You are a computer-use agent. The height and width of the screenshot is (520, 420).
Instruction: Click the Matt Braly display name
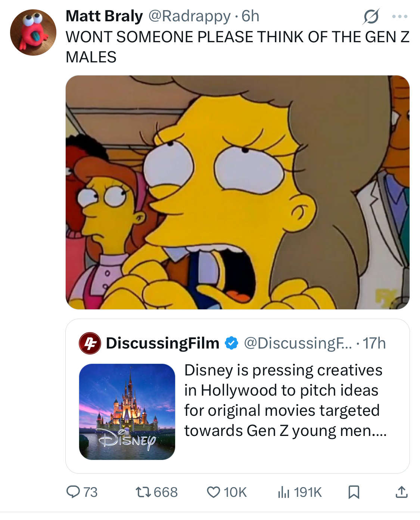pos(104,16)
